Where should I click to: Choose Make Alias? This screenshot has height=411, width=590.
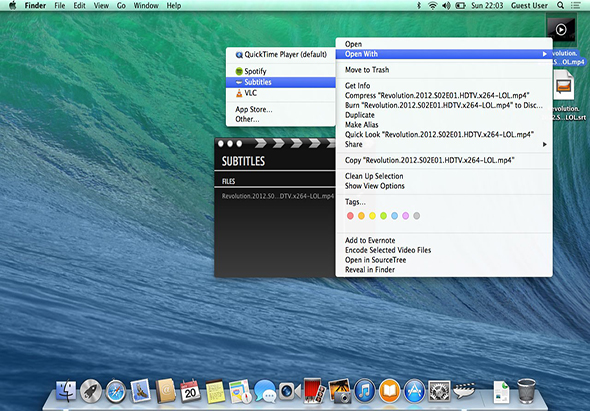362,125
